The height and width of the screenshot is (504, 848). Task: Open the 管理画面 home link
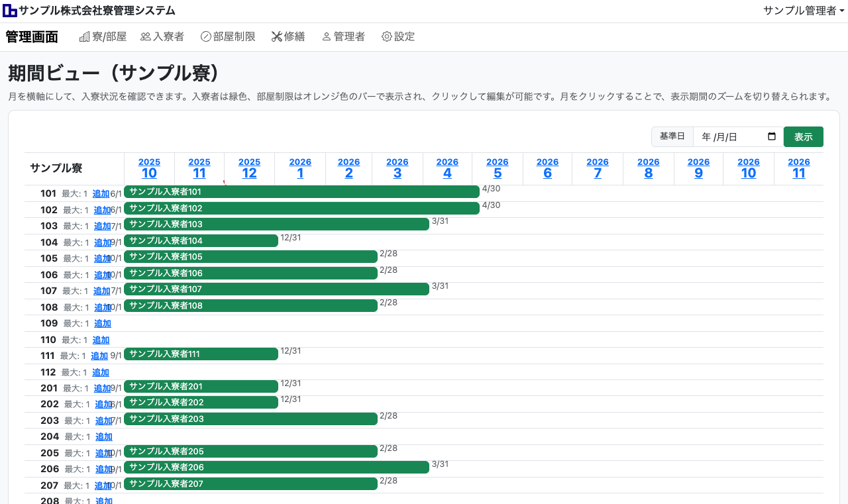click(32, 37)
